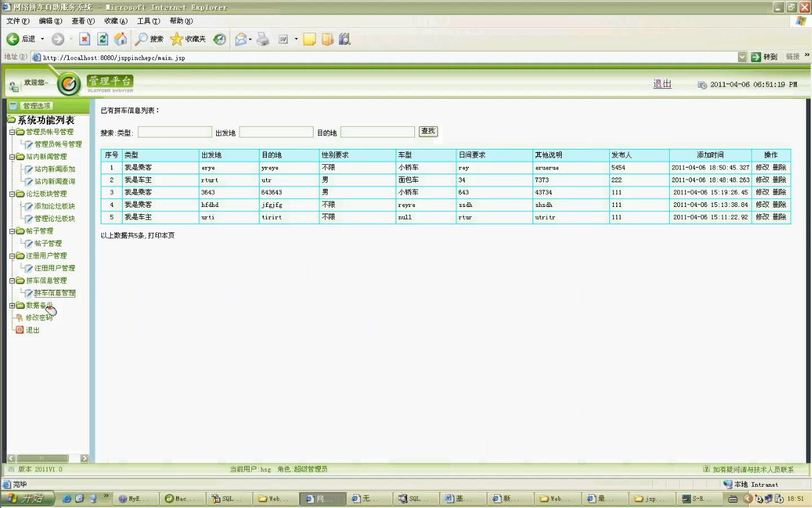
Task: Collapse the 帖子管理 tree folder
Action: (11, 231)
